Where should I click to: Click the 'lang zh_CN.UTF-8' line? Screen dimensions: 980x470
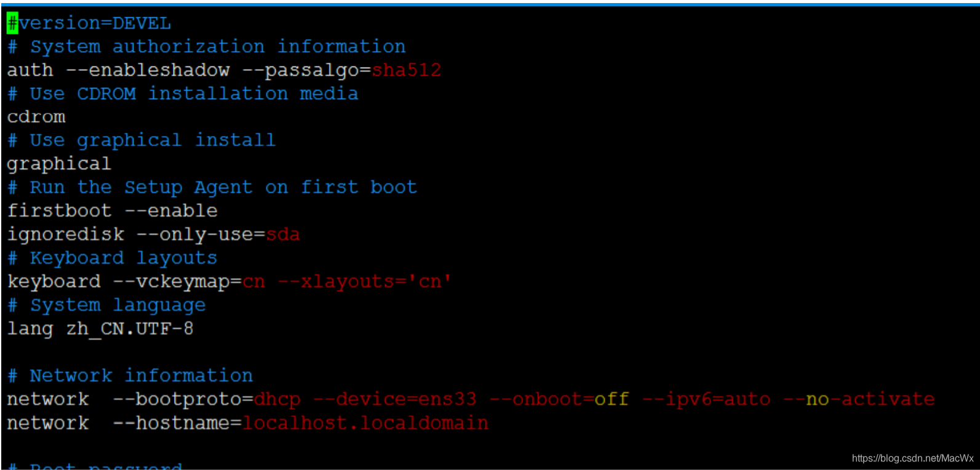(100, 329)
